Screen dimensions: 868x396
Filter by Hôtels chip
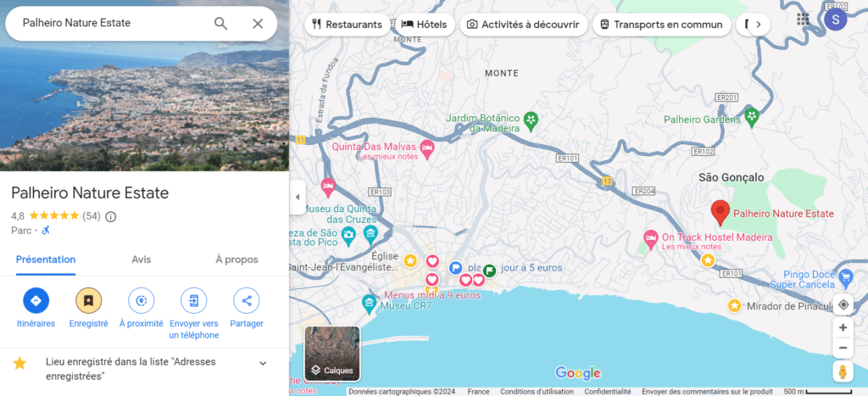click(x=424, y=25)
